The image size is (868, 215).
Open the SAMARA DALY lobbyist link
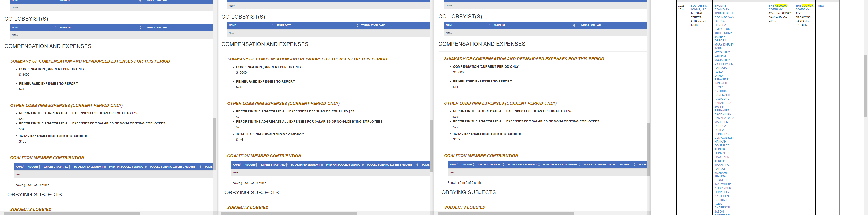click(x=724, y=118)
